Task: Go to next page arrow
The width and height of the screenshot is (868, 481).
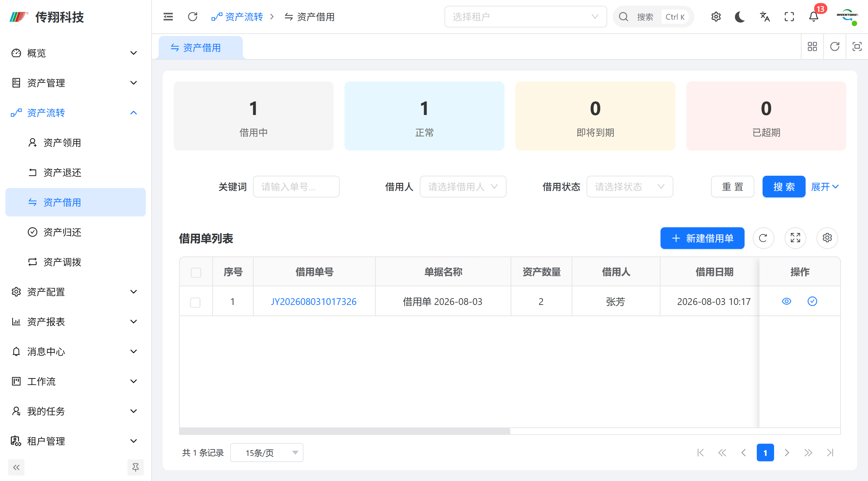Action: [x=787, y=453]
